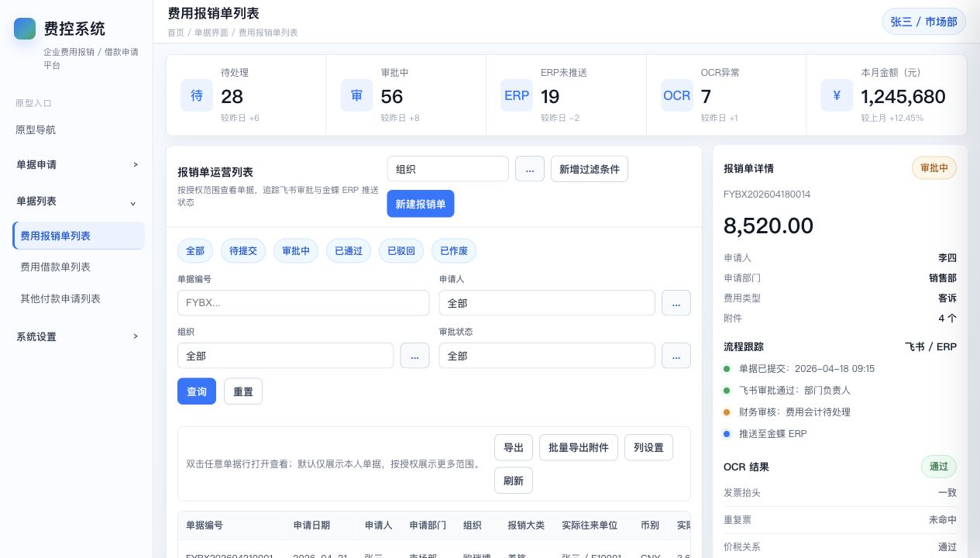The image size is (980, 558).
Task: Click document number FYBX202604180014
Action: (767, 195)
